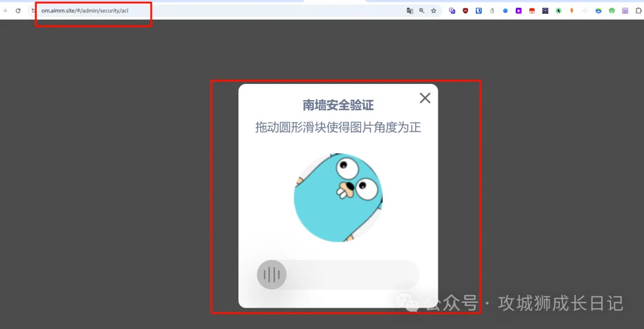
Task: Open site information icon beside the URL
Action: 34,11
